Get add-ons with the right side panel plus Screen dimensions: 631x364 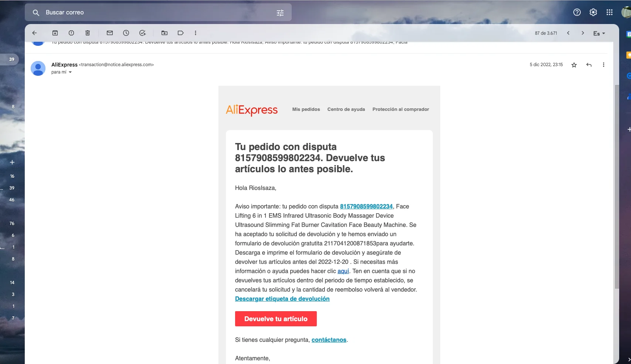(x=629, y=129)
